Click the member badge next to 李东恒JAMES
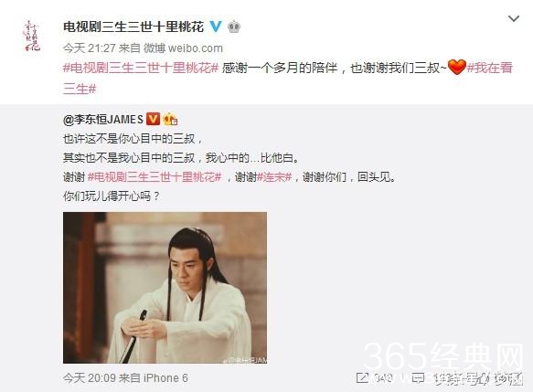This screenshot has width=533, height=392. coord(170,119)
